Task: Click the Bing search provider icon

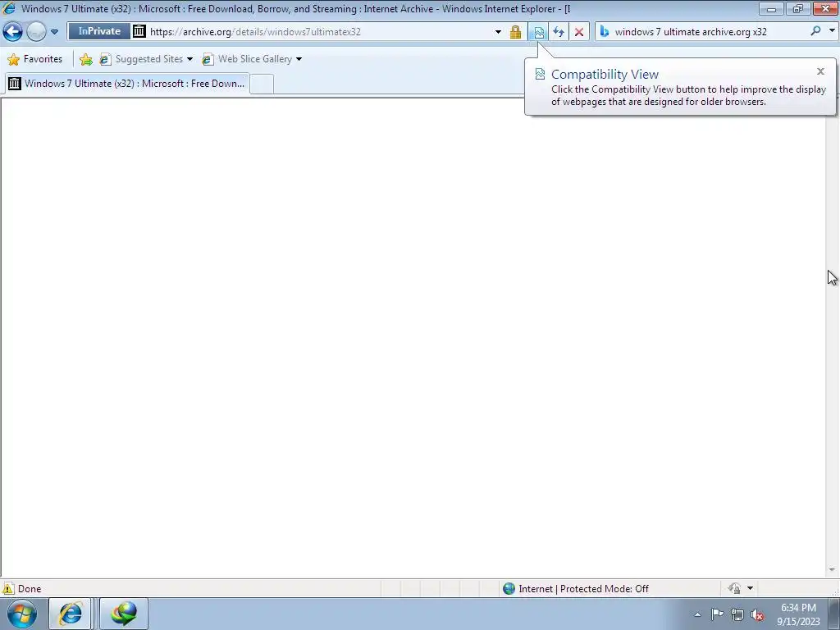Action: point(605,32)
